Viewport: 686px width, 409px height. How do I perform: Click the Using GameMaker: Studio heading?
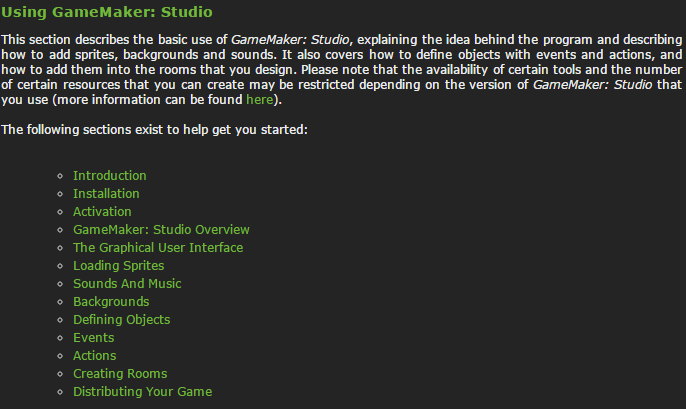pyautogui.click(x=107, y=12)
